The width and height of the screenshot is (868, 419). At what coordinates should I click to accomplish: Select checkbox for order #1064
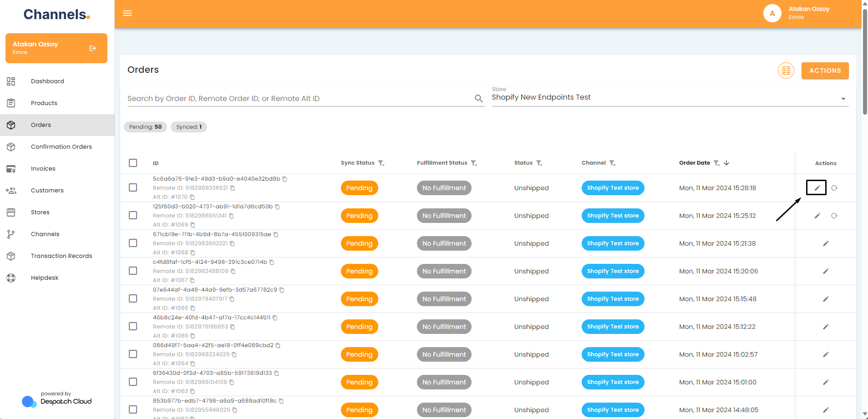133,354
